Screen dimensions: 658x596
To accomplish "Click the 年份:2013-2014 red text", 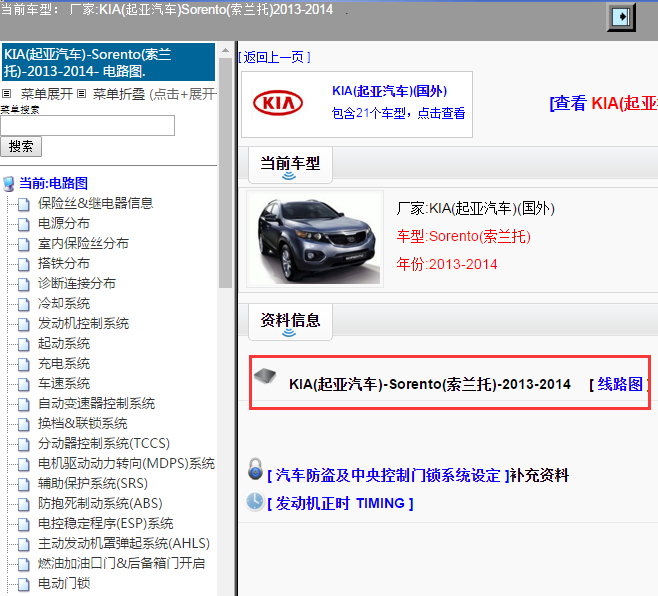I will [447, 264].
